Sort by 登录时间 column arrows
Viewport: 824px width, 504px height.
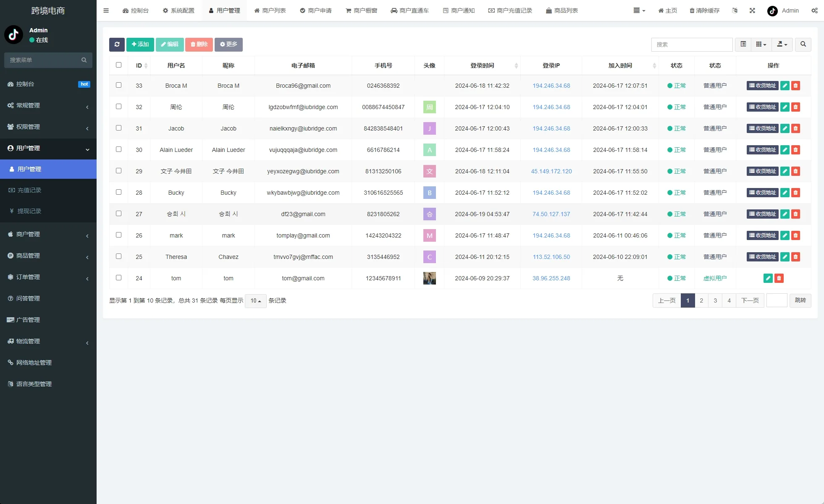pos(516,65)
